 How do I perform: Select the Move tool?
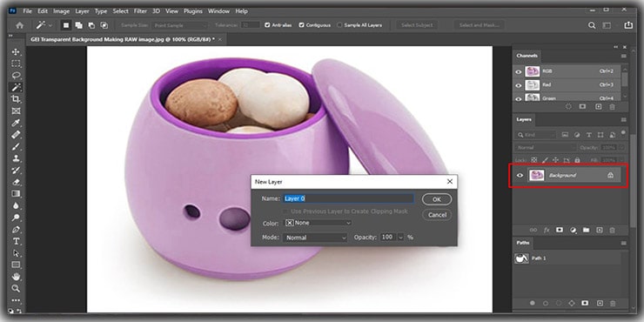[16, 52]
